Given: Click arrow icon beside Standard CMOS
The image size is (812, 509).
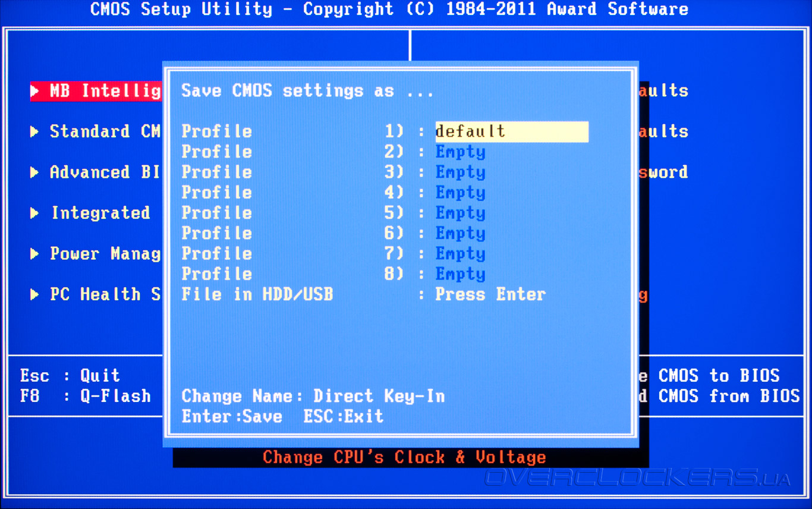Looking at the screenshot, I should (x=34, y=131).
